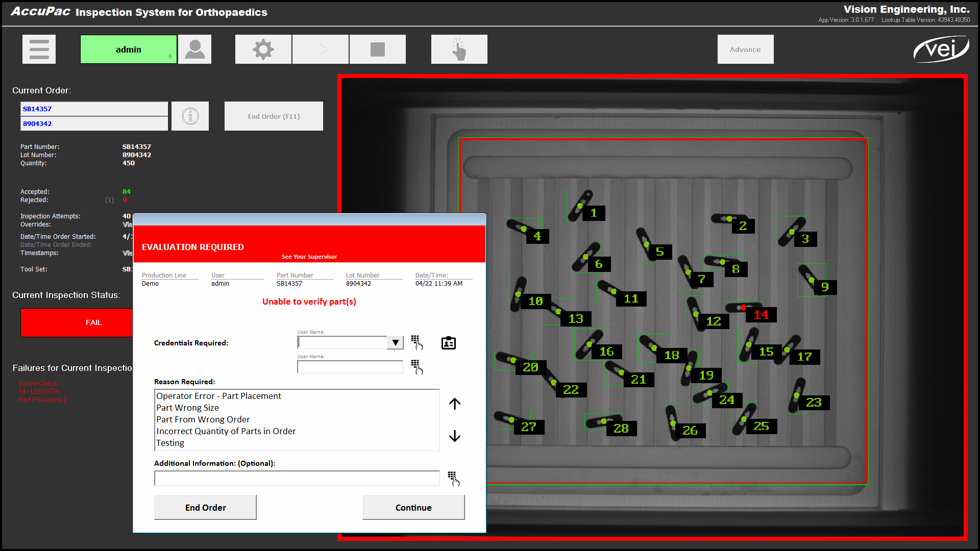This screenshot has width=980, height=551.
Task: Open settings gear button
Action: click(x=263, y=49)
